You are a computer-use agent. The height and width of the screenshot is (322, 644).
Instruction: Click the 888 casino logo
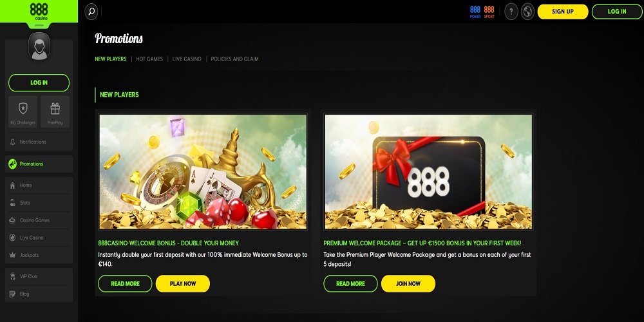click(39, 11)
